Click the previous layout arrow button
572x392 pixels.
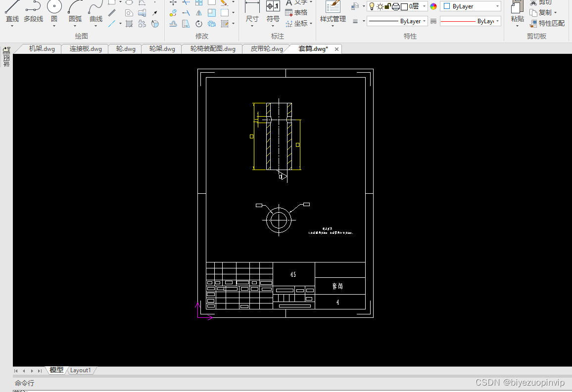click(x=24, y=371)
